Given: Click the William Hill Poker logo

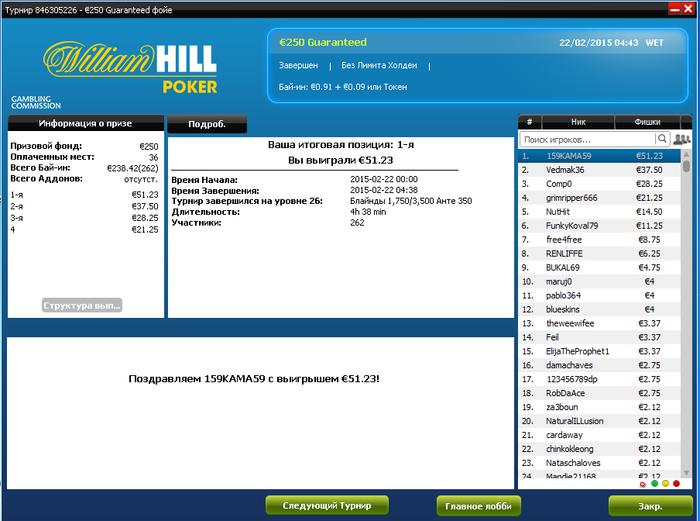Looking at the screenshot, I should pos(130,67).
